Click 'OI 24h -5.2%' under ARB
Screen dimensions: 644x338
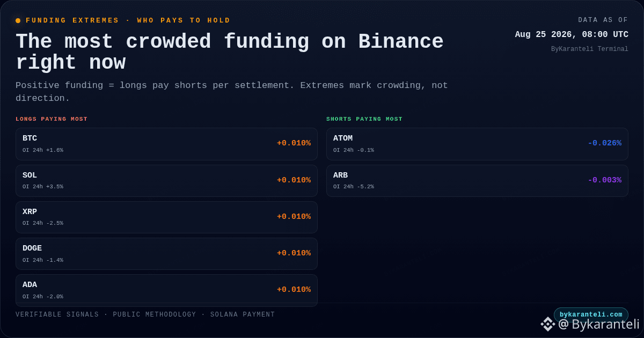coord(354,187)
